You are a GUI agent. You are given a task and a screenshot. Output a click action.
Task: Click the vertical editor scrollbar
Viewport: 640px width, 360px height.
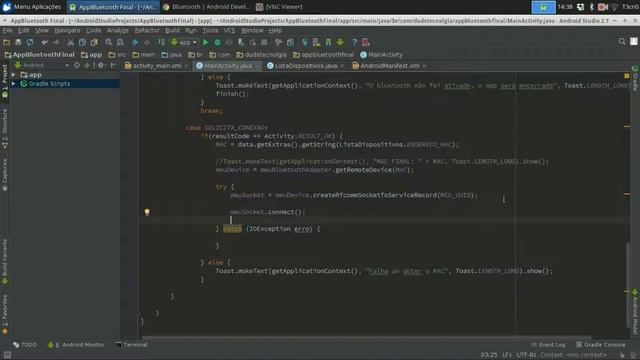tap(628, 284)
